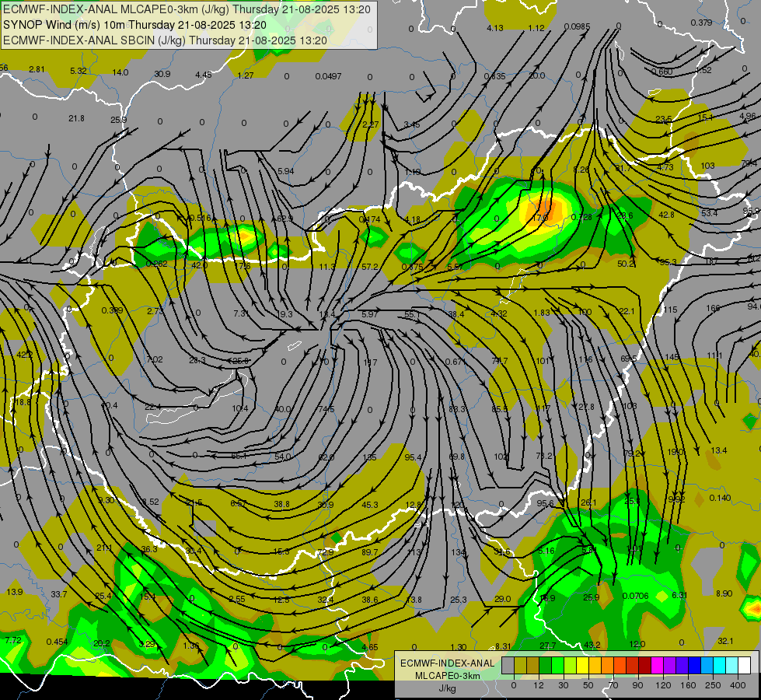The height and width of the screenshot is (700, 761).
Task: Click the map value 6.31
Action: pyautogui.click(x=679, y=594)
